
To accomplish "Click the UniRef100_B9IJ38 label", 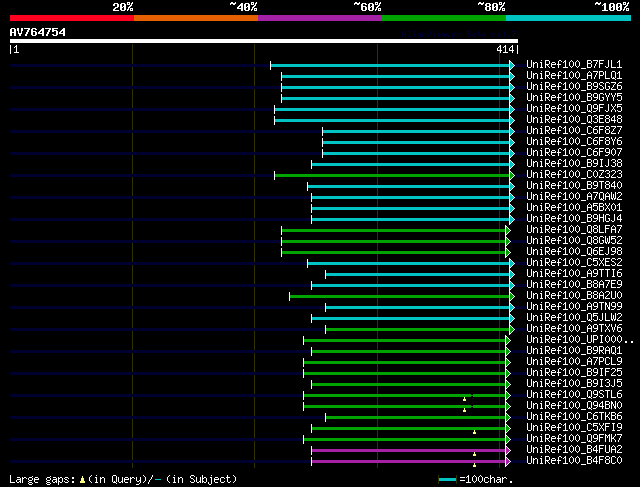I will (574, 164).
